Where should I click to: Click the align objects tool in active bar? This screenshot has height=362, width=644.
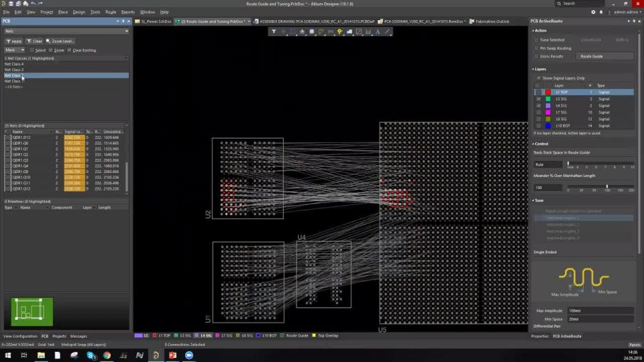click(x=303, y=32)
